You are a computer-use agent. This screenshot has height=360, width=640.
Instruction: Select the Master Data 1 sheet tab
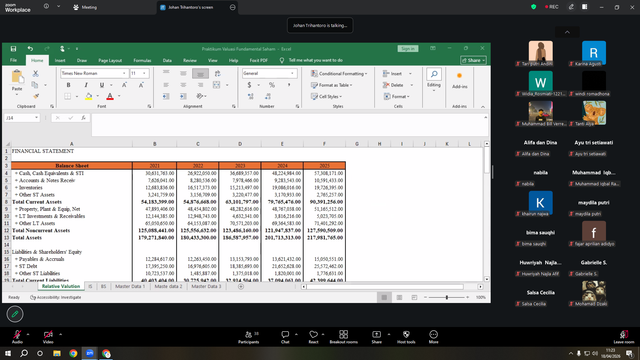point(130,287)
